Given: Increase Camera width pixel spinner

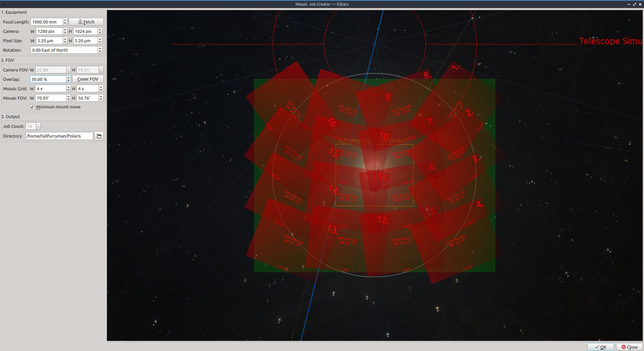Looking at the screenshot, I should click(65, 30).
